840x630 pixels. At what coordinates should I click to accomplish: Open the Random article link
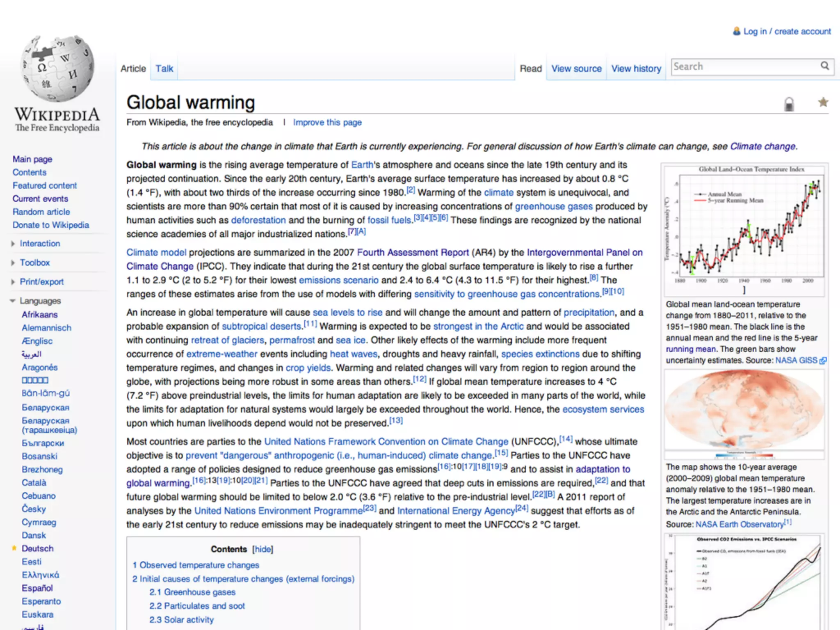(41, 212)
